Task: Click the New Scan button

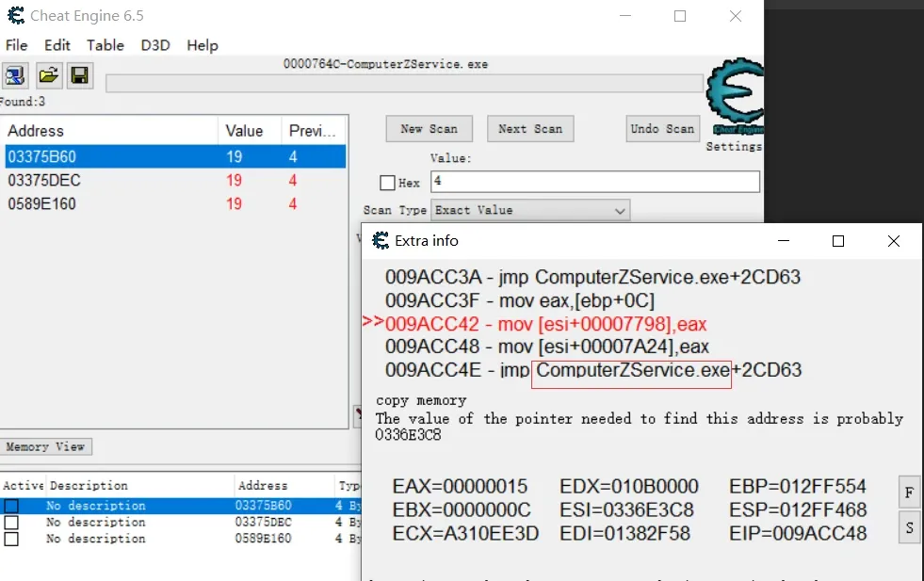Action: (429, 128)
